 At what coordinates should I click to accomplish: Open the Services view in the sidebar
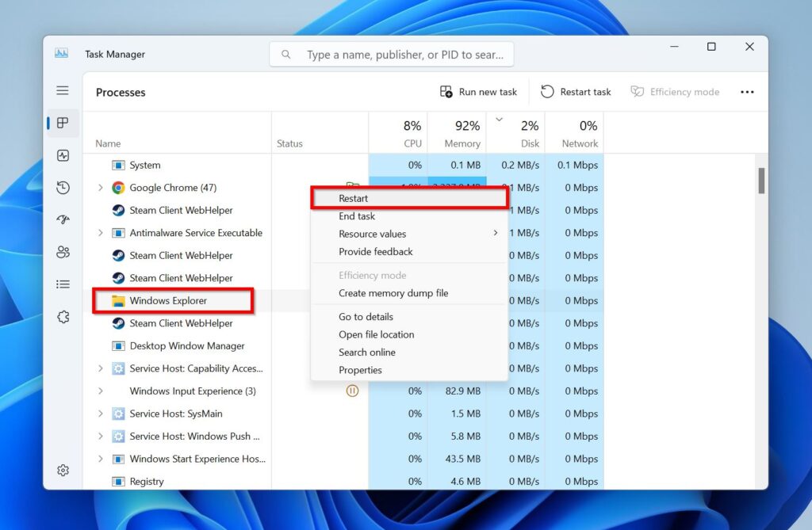[x=63, y=316]
